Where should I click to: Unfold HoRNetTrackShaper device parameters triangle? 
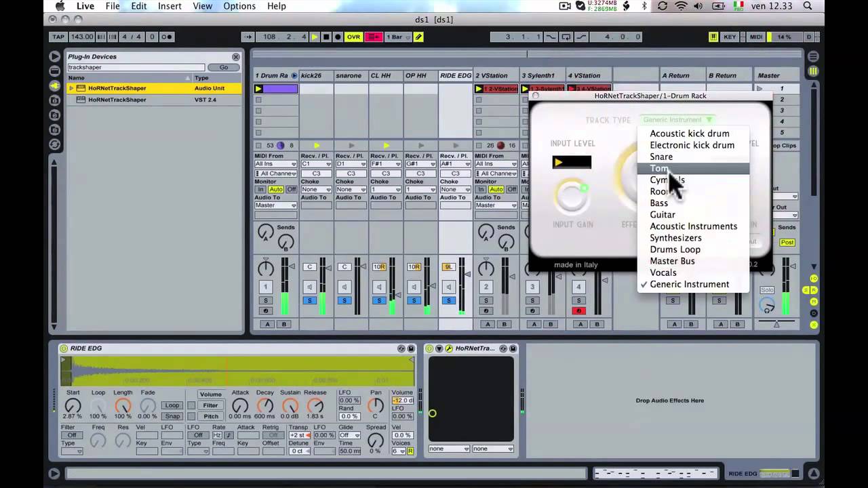pos(439,348)
